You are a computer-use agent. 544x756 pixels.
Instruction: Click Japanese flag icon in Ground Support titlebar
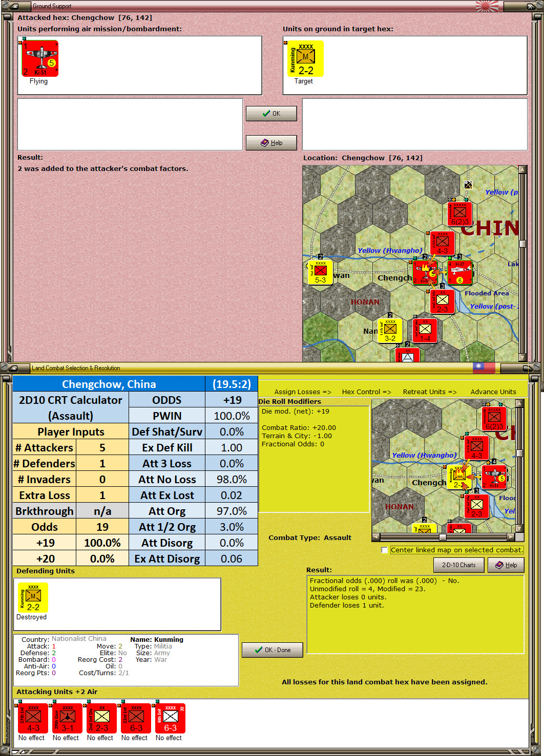coord(487,6)
